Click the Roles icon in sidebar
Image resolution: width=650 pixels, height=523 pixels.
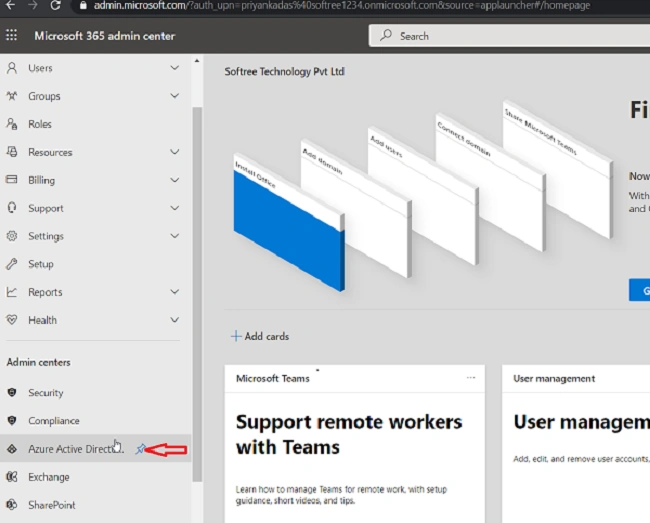12,124
